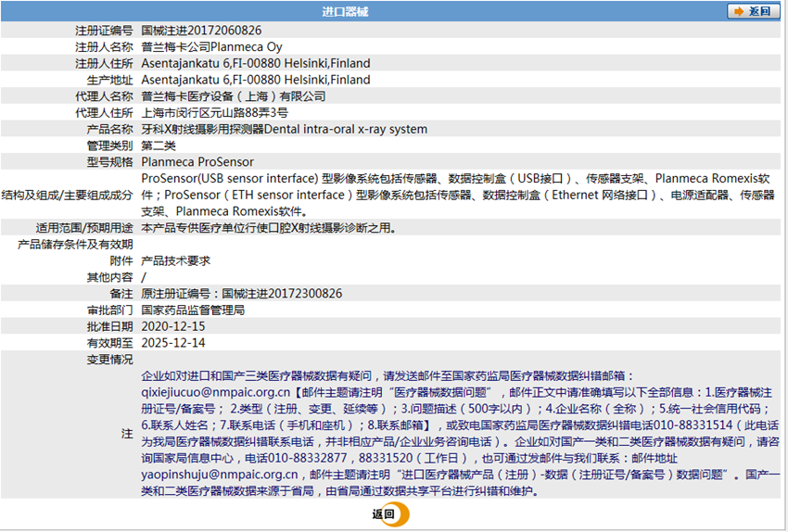Image resolution: width=788 pixels, height=532 pixels.
Task: Select registrant name 普兰梅卡公司Planmeca Oy
Action: click(x=211, y=47)
